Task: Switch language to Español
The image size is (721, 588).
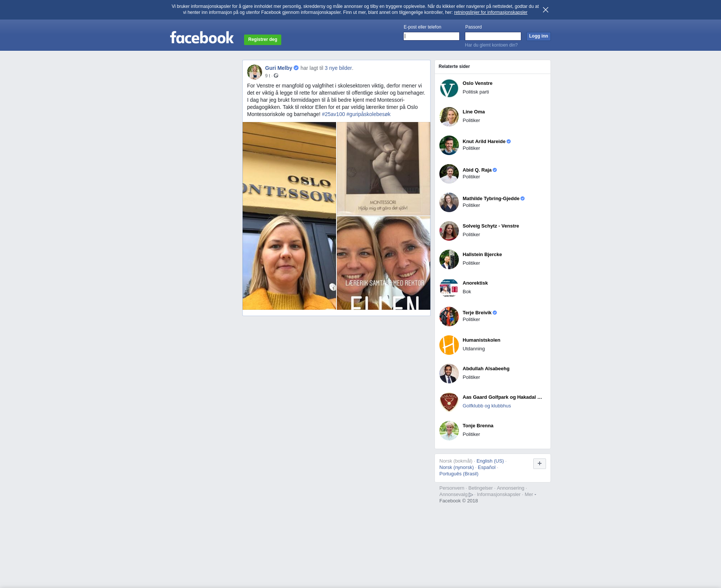Action: tap(487, 467)
